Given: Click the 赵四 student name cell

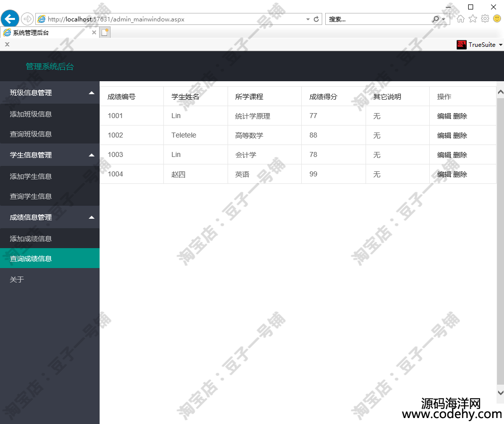Looking at the screenshot, I should tap(196, 174).
